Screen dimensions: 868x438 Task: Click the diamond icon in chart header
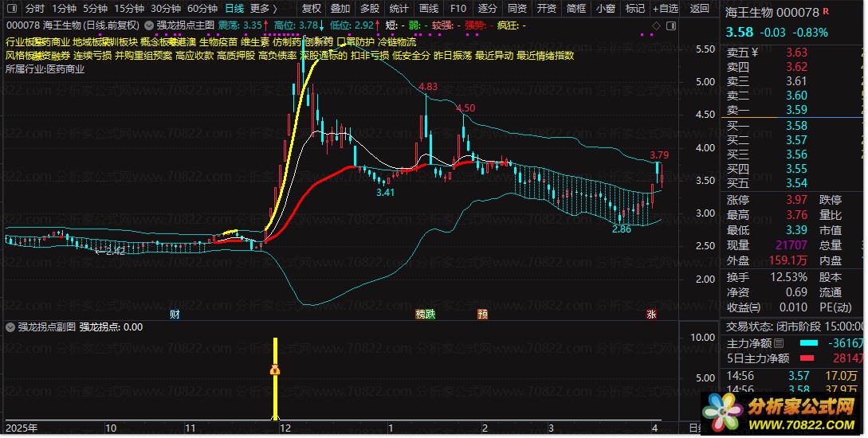coord(656,26)
